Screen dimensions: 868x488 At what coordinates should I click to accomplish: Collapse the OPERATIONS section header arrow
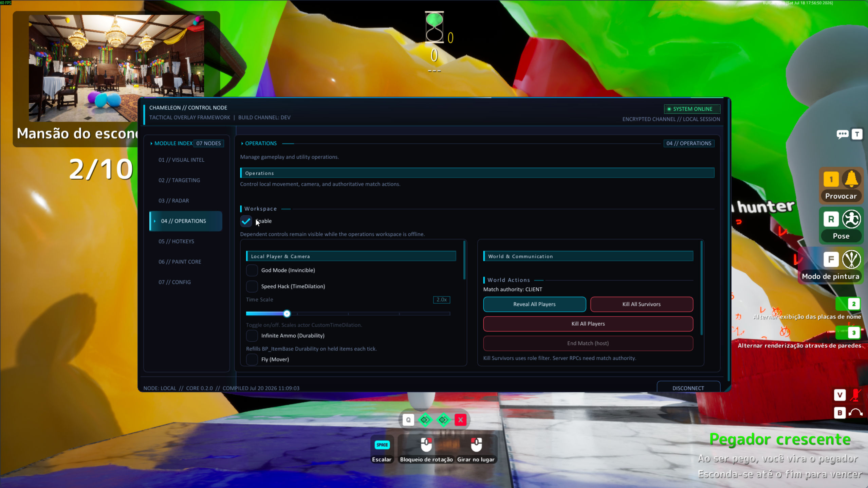pos(242,143)
